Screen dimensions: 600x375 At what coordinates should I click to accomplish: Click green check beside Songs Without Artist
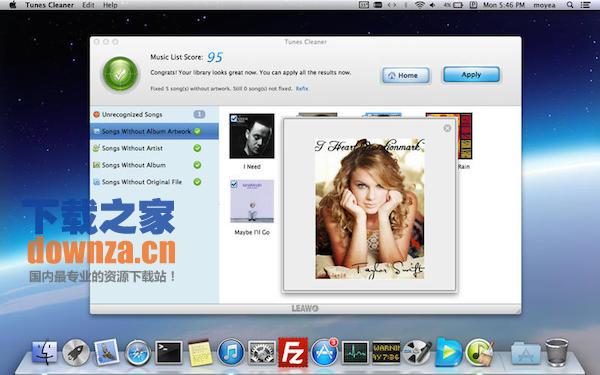coord(197,148)
